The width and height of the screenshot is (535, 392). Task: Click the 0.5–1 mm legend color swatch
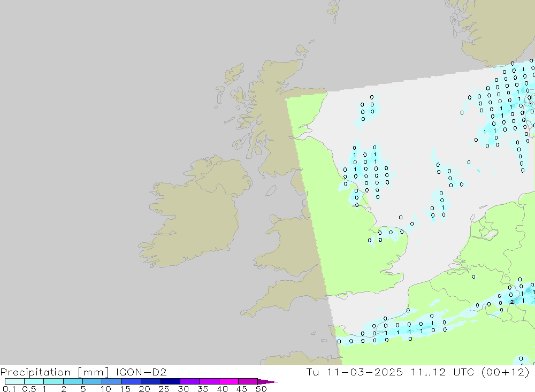pyautogui.click(x=34, y=381)
